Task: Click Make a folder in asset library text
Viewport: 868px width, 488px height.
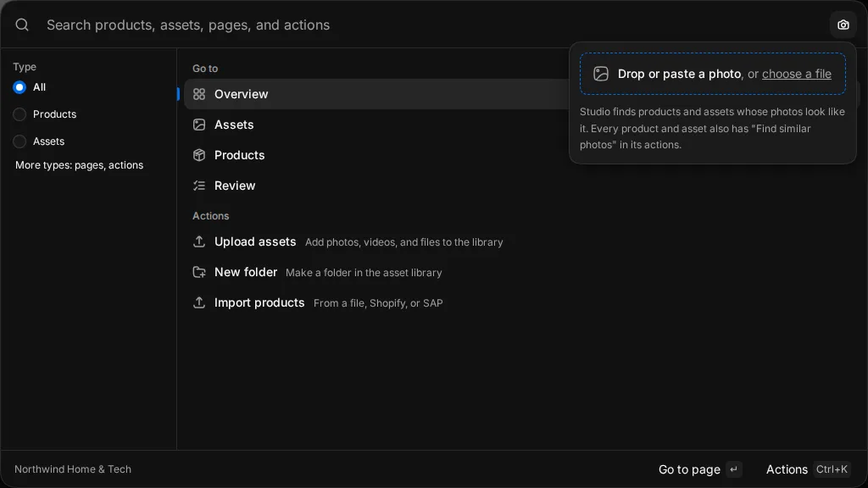Action: click(364, 273)
